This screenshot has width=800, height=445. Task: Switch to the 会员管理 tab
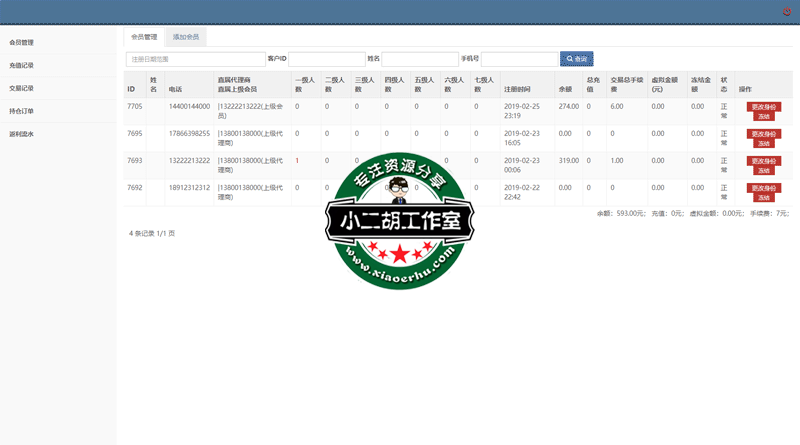pyautogui.click(x=144, y=37)
